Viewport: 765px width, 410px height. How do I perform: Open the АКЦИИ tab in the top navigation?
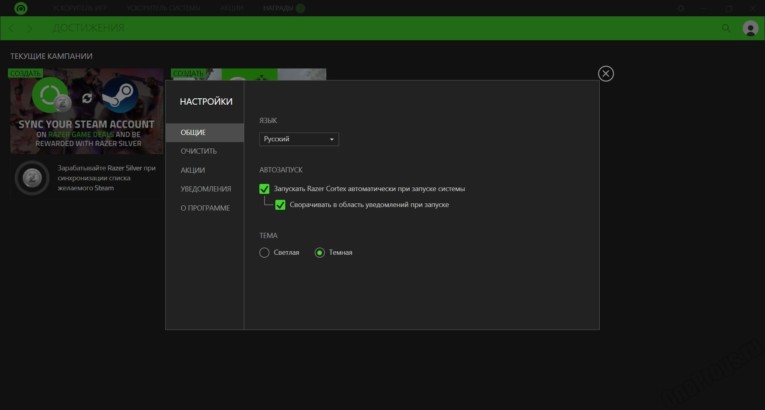232,8
